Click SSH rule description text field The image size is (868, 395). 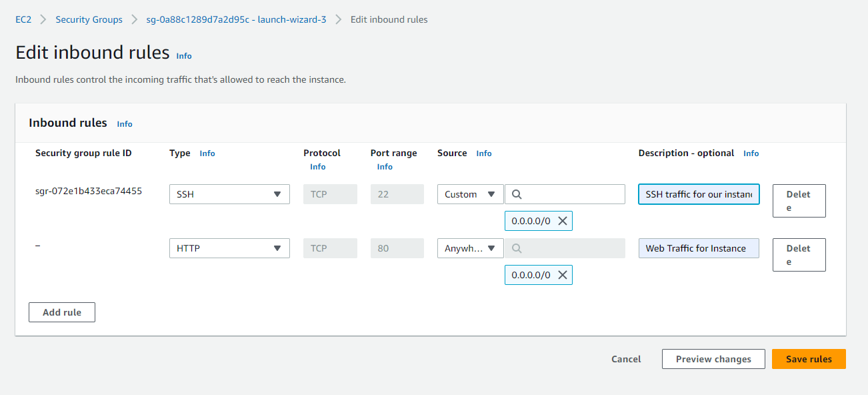pyautogui.click(x=699, y=194)
